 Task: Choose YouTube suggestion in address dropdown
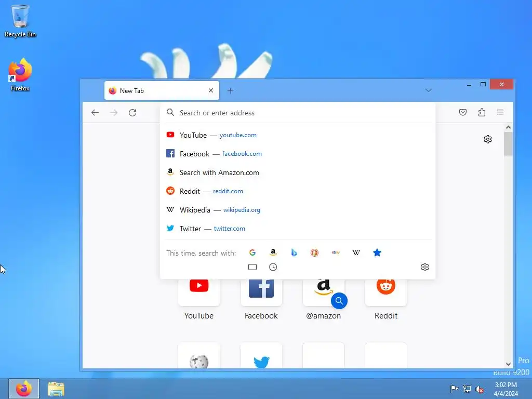pos(298,135)
